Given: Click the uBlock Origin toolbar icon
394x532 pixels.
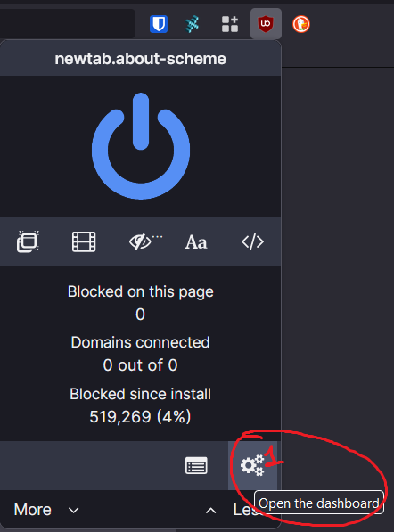Looking at the screenshot, I should (x=266, y=24).
